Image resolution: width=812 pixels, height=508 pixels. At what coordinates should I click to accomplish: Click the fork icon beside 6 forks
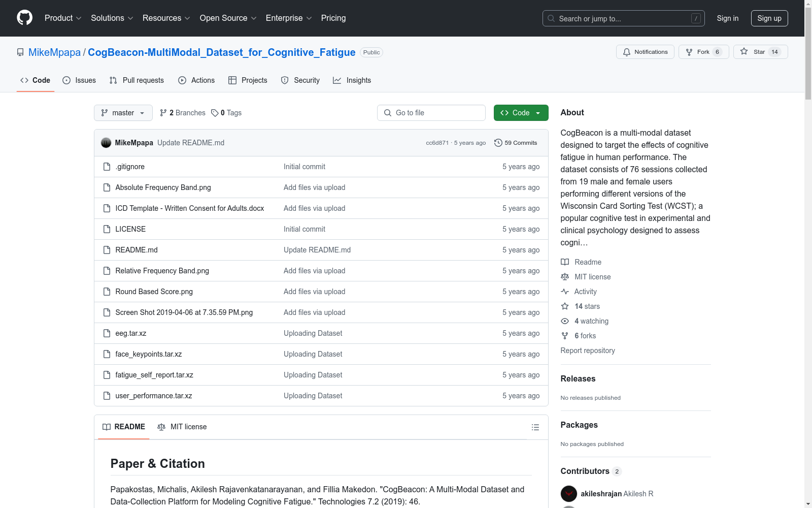pos(565,336)
